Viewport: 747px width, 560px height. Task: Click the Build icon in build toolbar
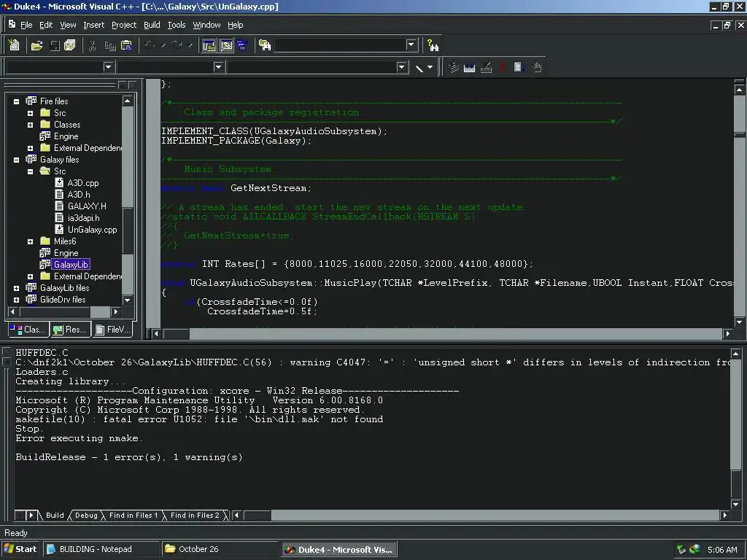469,67
